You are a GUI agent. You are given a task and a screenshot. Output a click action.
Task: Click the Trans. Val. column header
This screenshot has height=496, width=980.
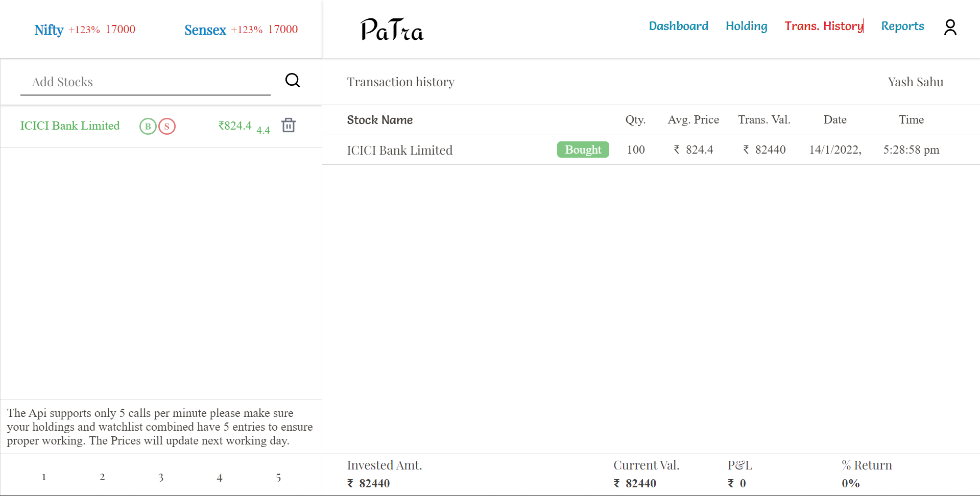(x=764, y=119)
